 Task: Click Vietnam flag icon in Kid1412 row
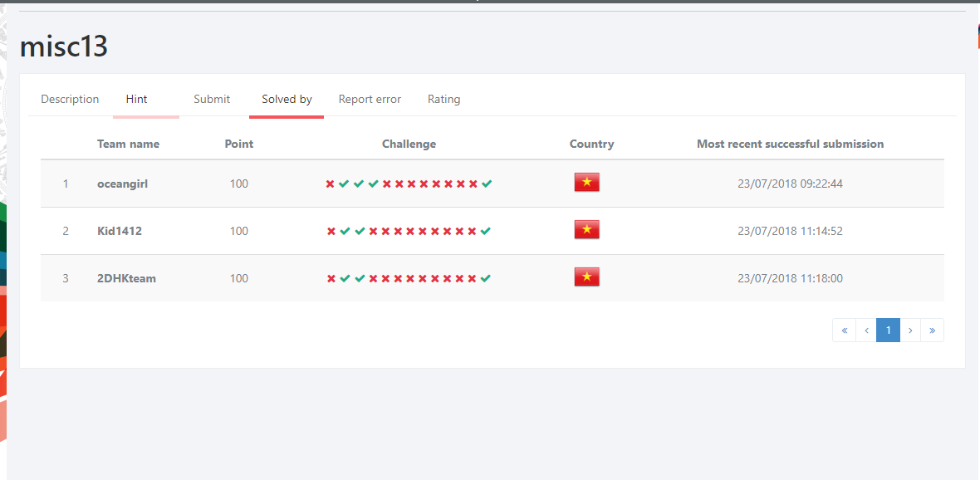click(x=586, y=230)
